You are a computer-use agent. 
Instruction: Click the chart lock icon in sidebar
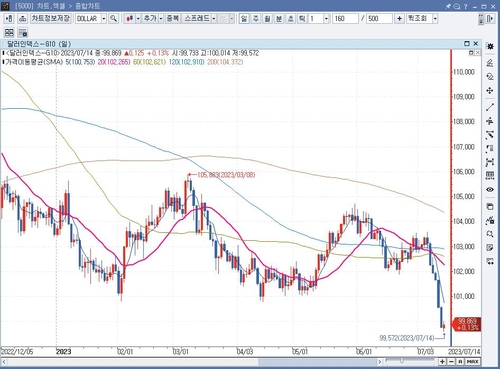(x=490, y=220)
